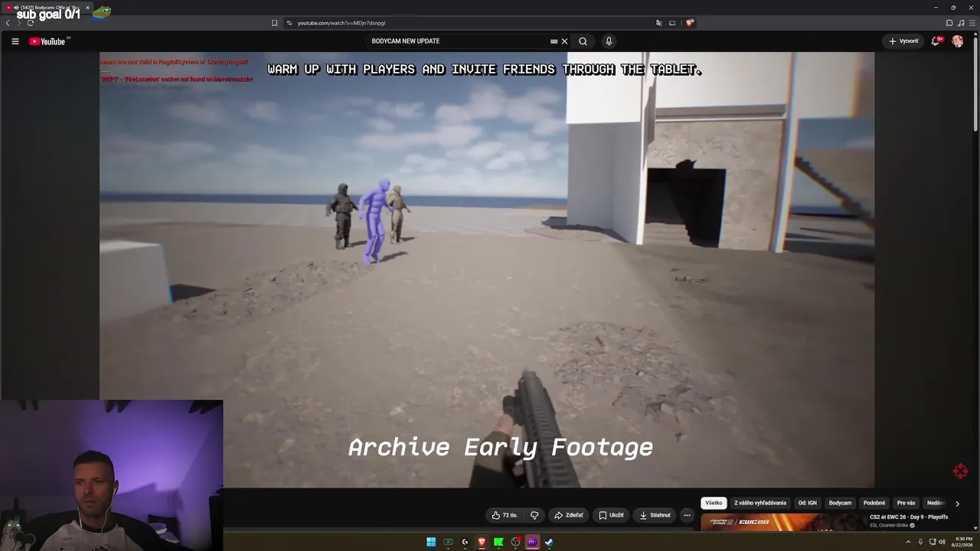Bookmark this page with the bookmark icon

point(274,23)
